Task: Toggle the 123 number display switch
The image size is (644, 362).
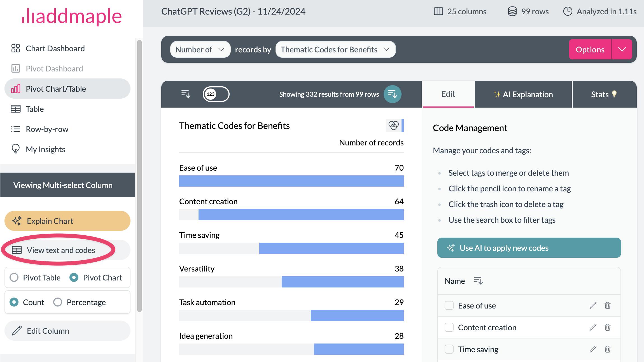Action: tap(216, 94)
